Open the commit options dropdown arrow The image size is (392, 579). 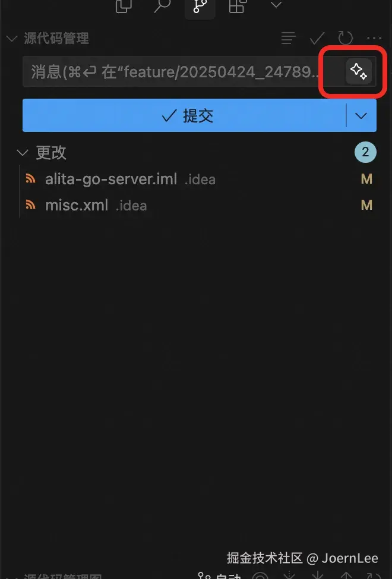[x=361, y=115]
